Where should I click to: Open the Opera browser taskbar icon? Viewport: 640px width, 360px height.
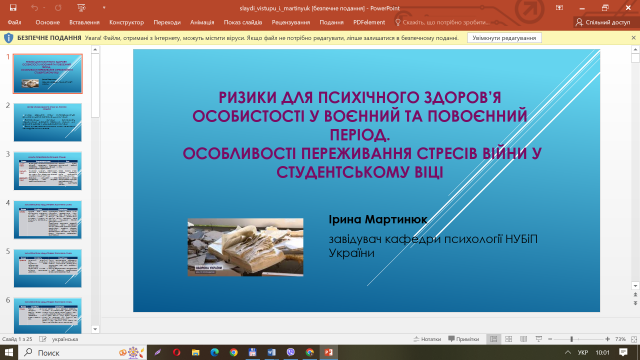(x=176, y=352)
